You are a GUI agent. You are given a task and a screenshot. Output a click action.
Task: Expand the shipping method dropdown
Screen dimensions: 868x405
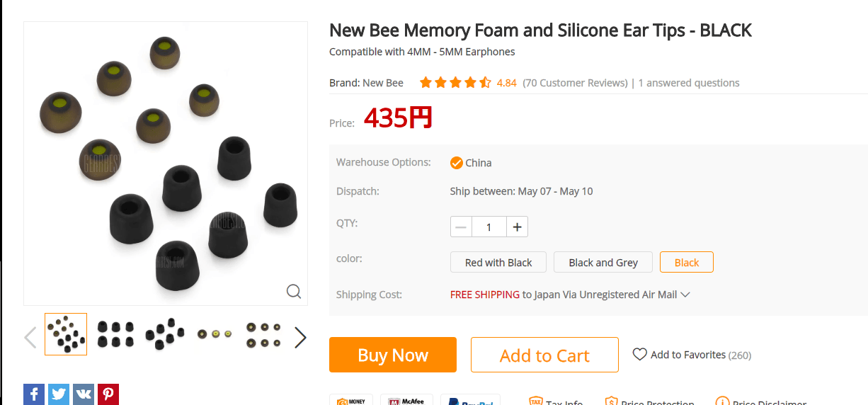click(x=685, y=295)
